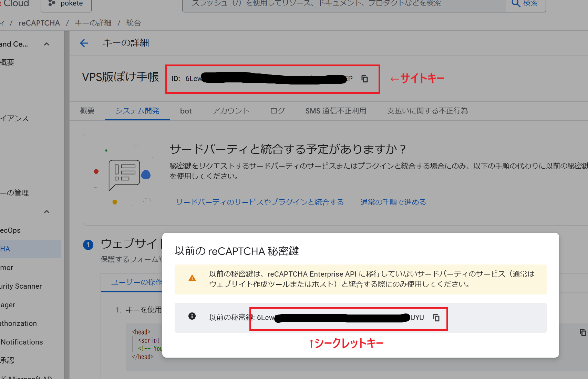The width and height of the screenshot is (588, 379).
Task: Open the SMS 通信不正利用 tab
Action: (336, 111)
